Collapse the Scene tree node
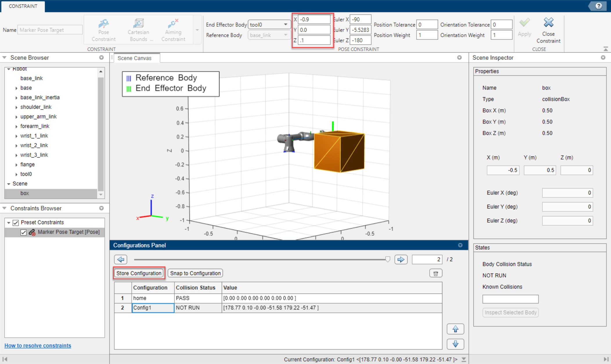Image resolution: width=611 pixels, height=364 pixels. pos(9,184)
